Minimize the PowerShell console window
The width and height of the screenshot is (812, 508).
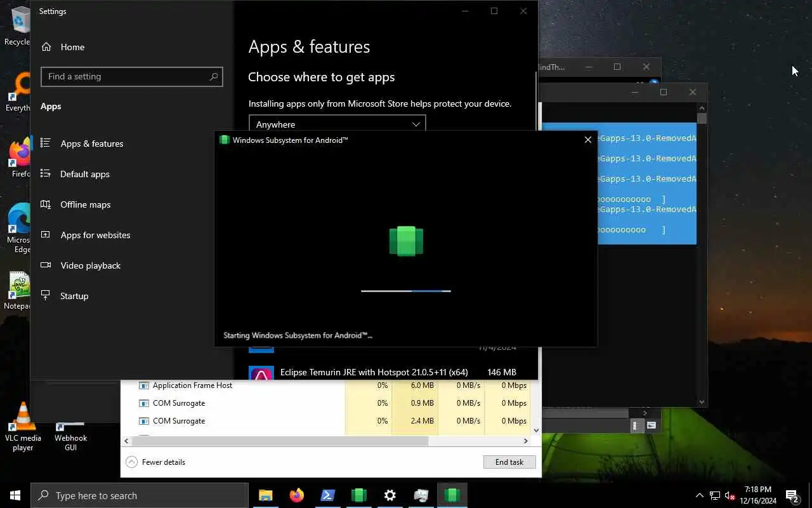(634, 92)
